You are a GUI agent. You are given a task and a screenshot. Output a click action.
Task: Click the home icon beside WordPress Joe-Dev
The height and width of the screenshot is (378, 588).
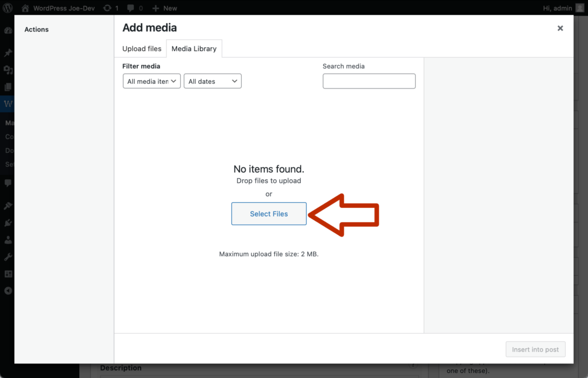[x=25, y=8]
